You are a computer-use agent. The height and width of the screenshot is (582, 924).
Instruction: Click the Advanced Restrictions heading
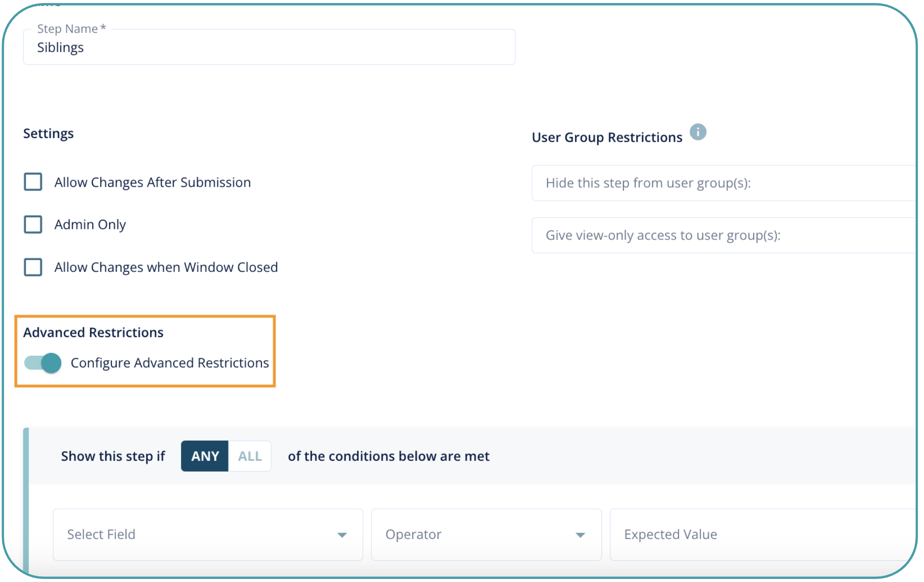click(93, 332)
